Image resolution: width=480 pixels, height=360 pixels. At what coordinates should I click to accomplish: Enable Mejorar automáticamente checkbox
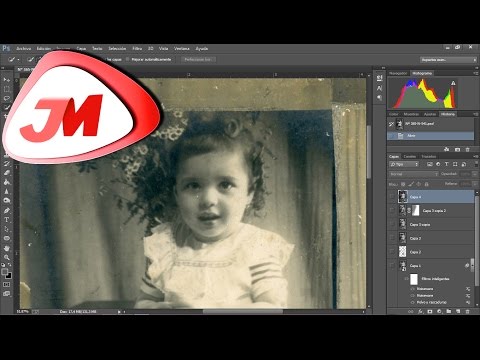[128, 59]
